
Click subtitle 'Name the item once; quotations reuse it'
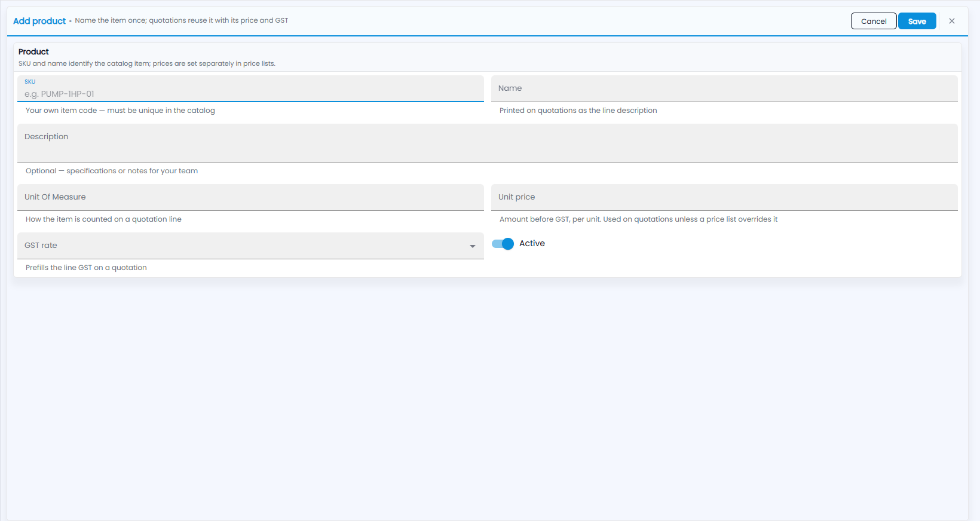182,20
